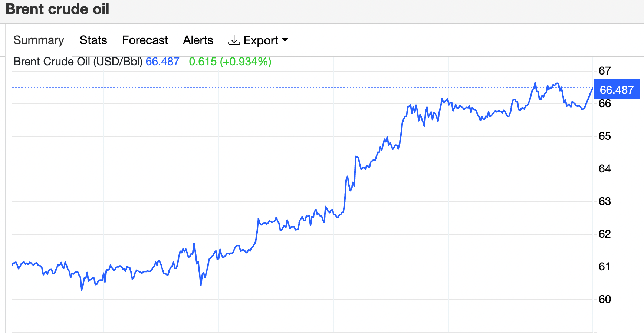
Task: Click the 67 label on the price axis
Action: pyautogui.click(x=605, y=71)
